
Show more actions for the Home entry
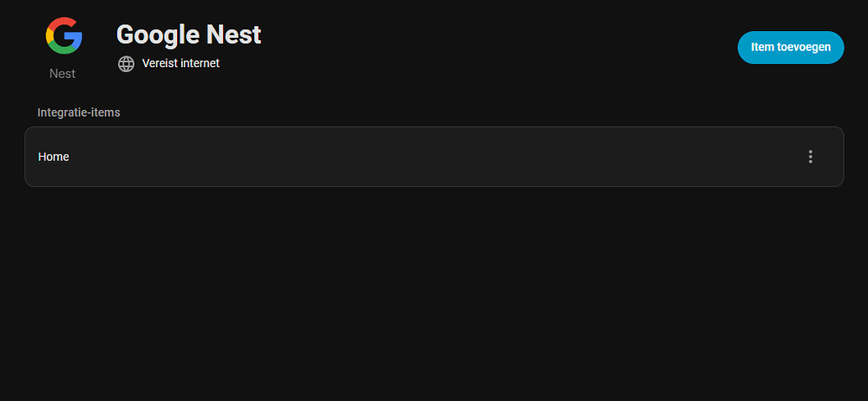pyautogui.click(x=810, y=157)
